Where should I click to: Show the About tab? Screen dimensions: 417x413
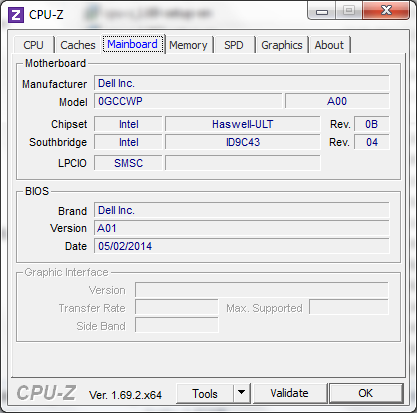pyautogui.click(x=329, y=45)
